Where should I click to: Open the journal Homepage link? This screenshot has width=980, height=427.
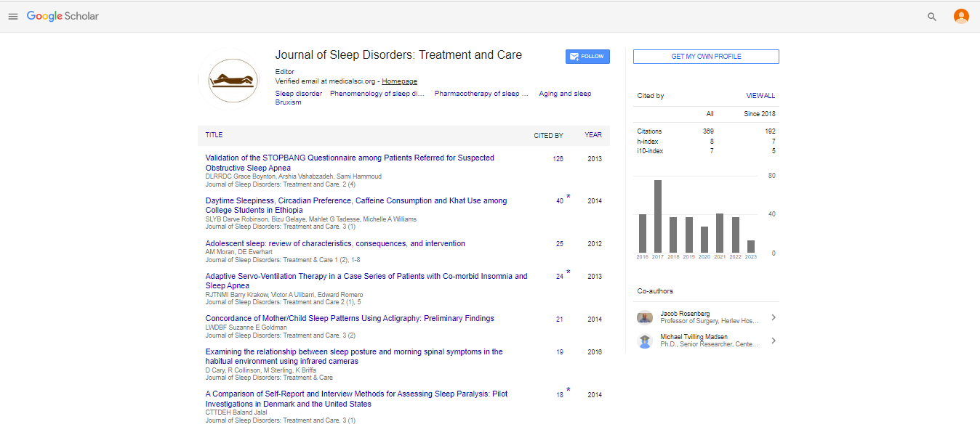[x=400, y=81]
